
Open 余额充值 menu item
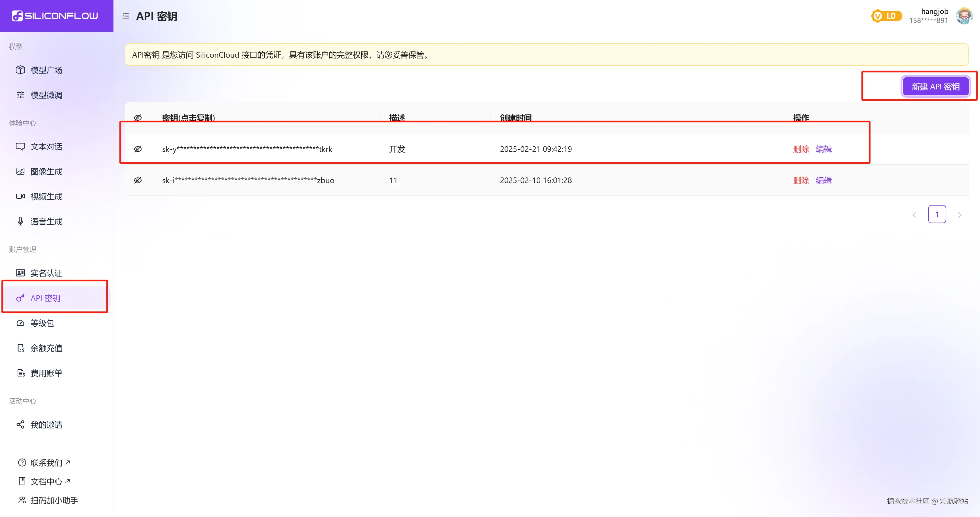click(46, 348)
